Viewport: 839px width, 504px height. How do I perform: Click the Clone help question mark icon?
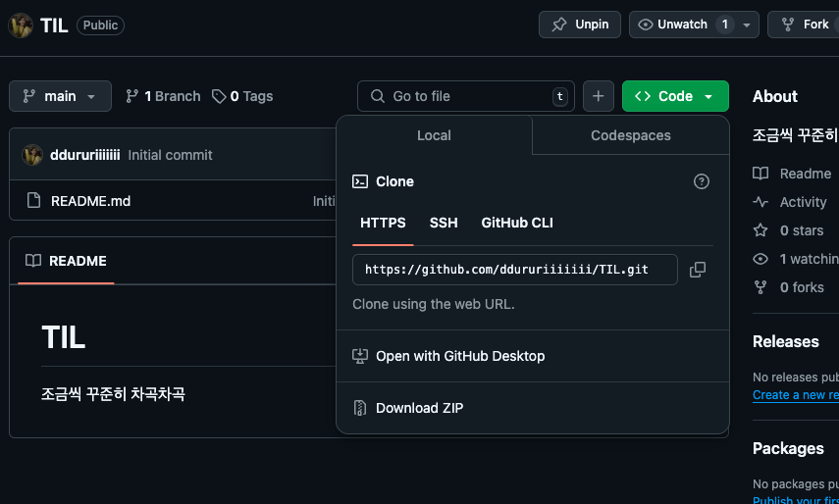(x=701, y=181)
